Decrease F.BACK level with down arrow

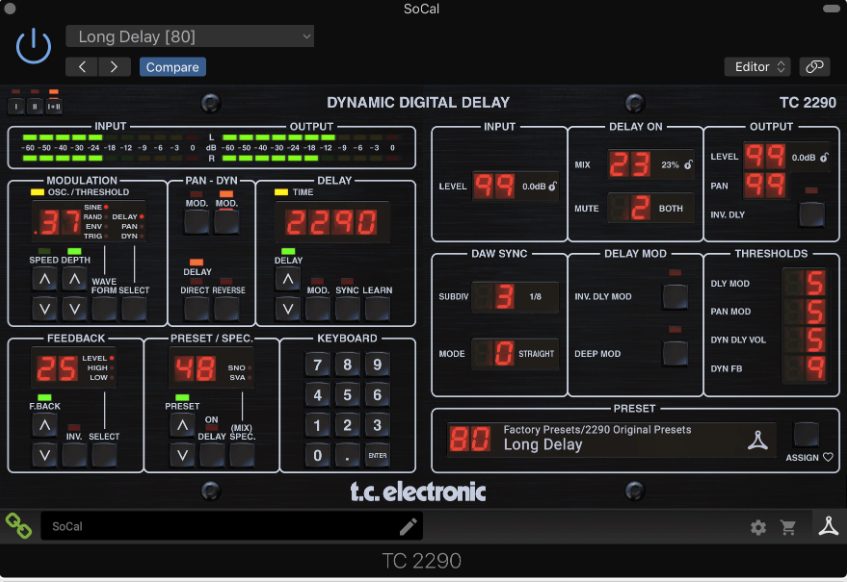(x=45, y=455)
